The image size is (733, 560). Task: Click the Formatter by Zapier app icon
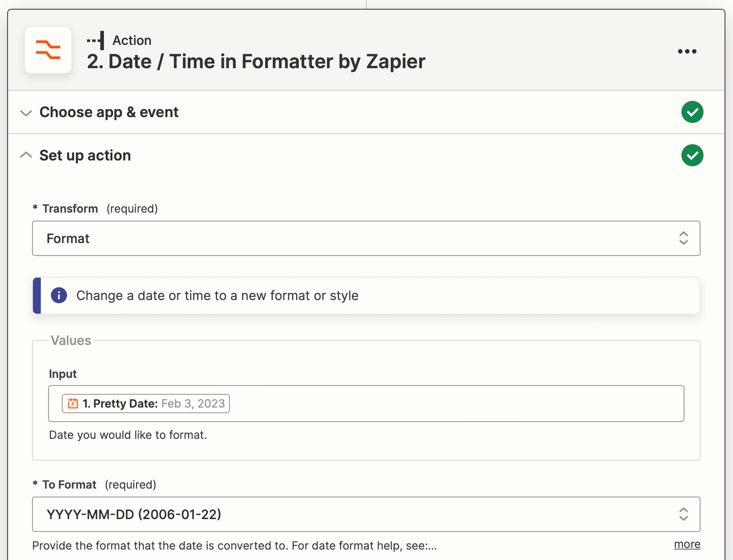[48, 50]
